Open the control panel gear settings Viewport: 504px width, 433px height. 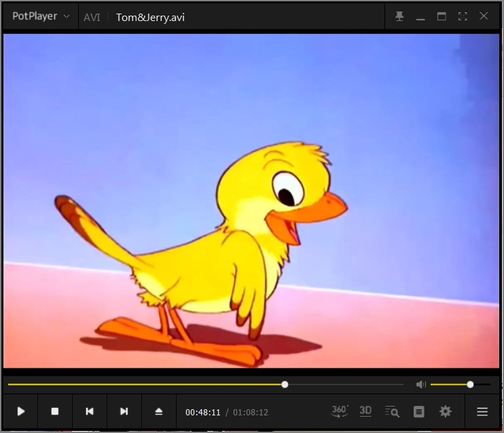[x=445, y=411]
